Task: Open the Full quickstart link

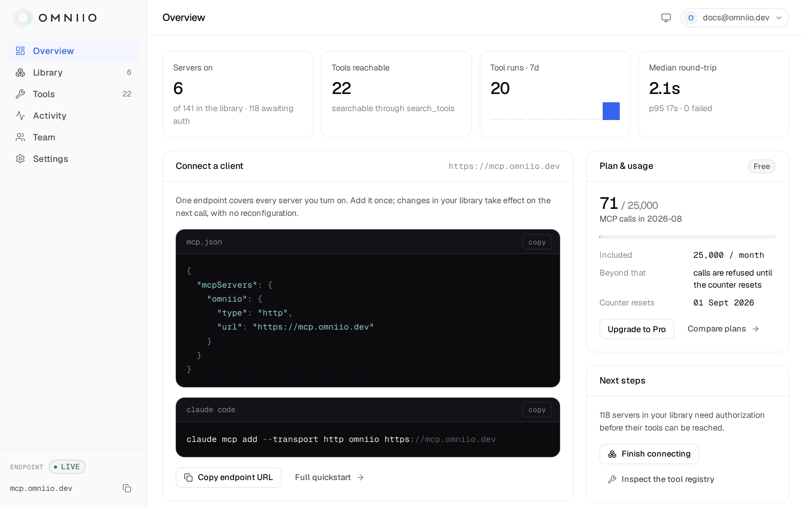Action: point(329,478)
